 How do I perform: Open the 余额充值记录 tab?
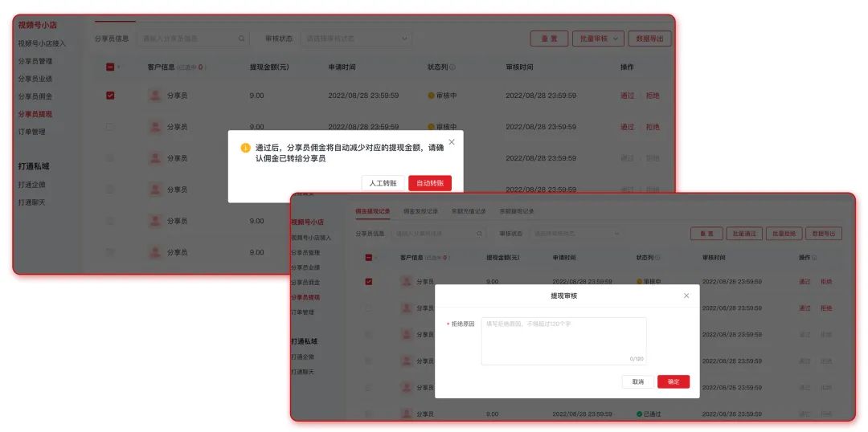click(469, 211)
